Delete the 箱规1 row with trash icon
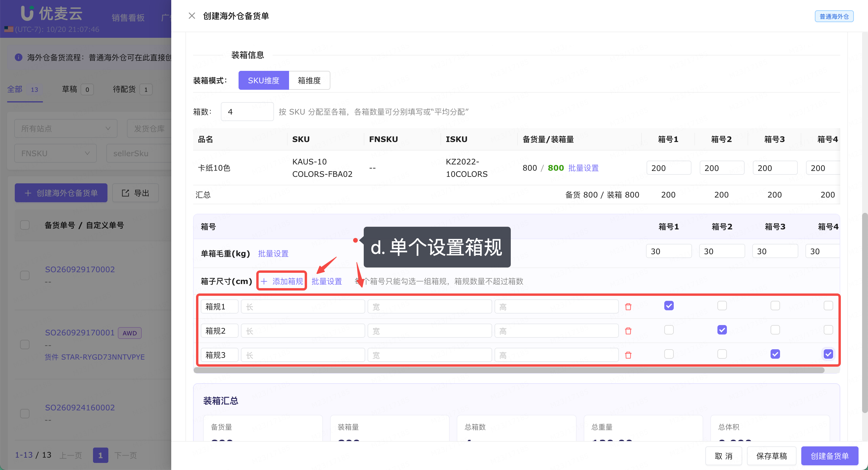This screenshot has height=470, width=868. pyautogui.click(x=628, y=307)
